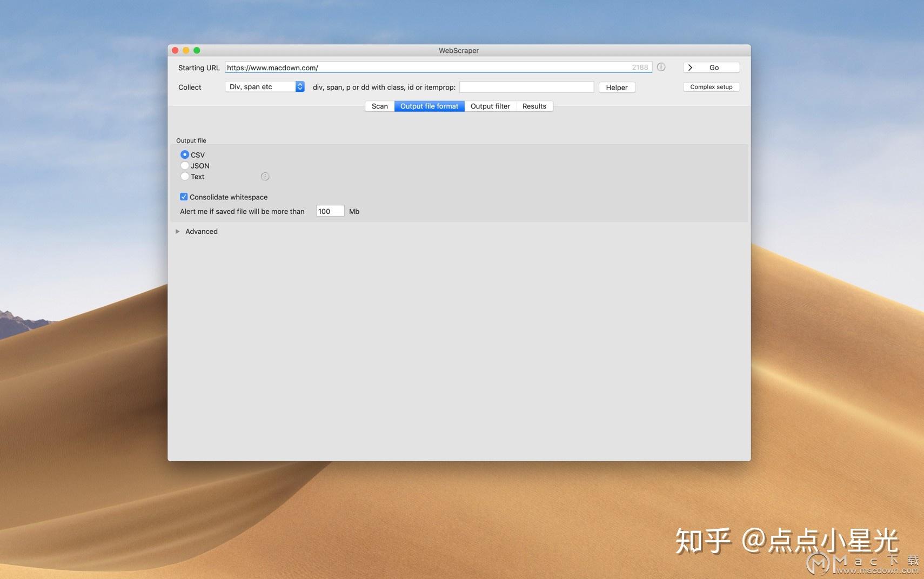Click info icon next to Text option
The image size is (924, 579).
(x=265, y=177)
